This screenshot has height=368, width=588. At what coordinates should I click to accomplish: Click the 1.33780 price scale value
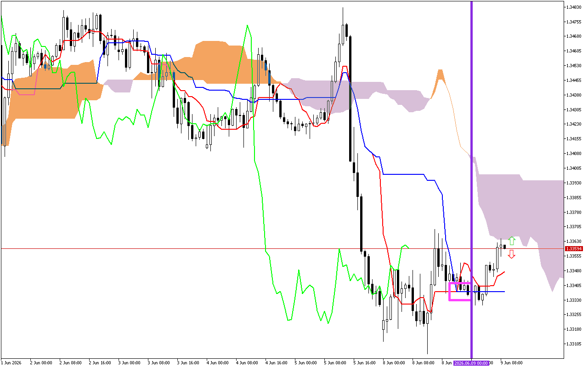click(x=574, y=212)
